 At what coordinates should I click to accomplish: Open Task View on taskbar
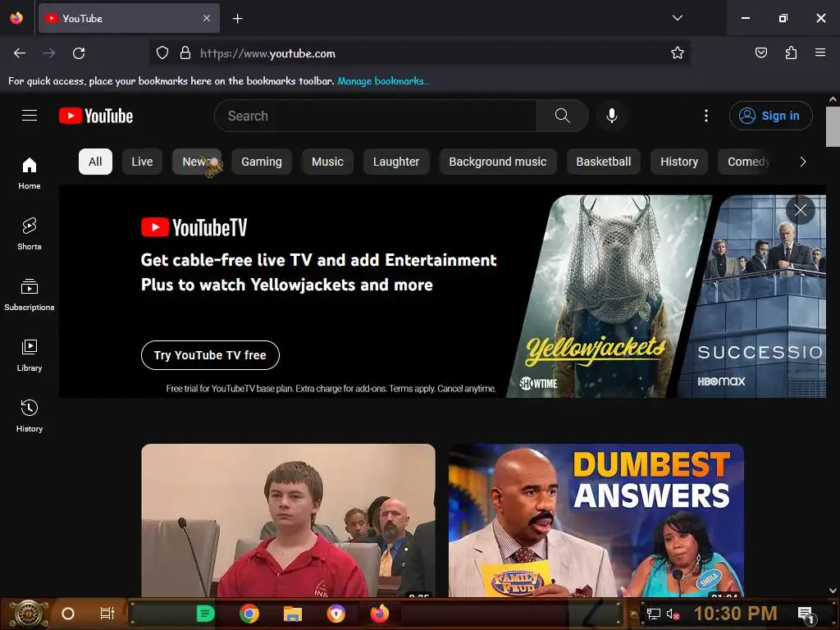point(107,614)
